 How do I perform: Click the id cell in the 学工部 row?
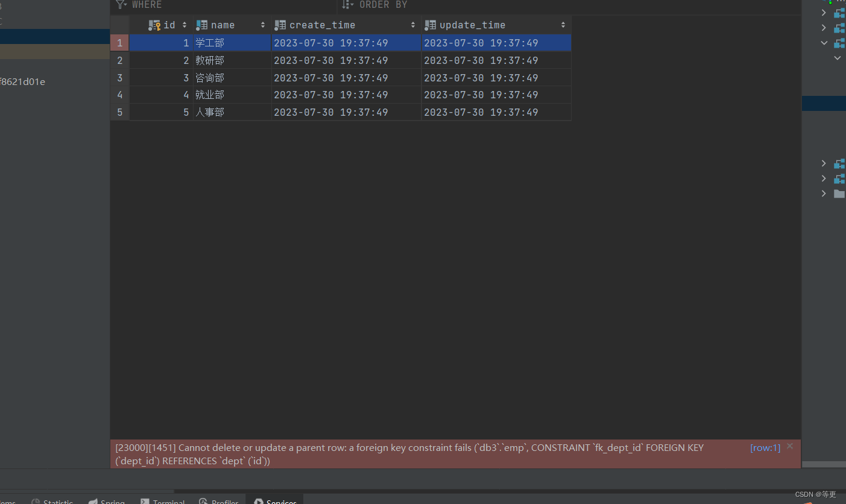tap(161, 43)
